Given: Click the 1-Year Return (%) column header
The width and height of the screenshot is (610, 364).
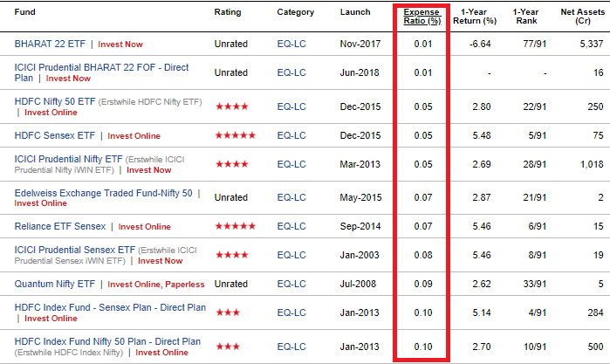Looking at the screenshot, I should click(x=475, y=17).
